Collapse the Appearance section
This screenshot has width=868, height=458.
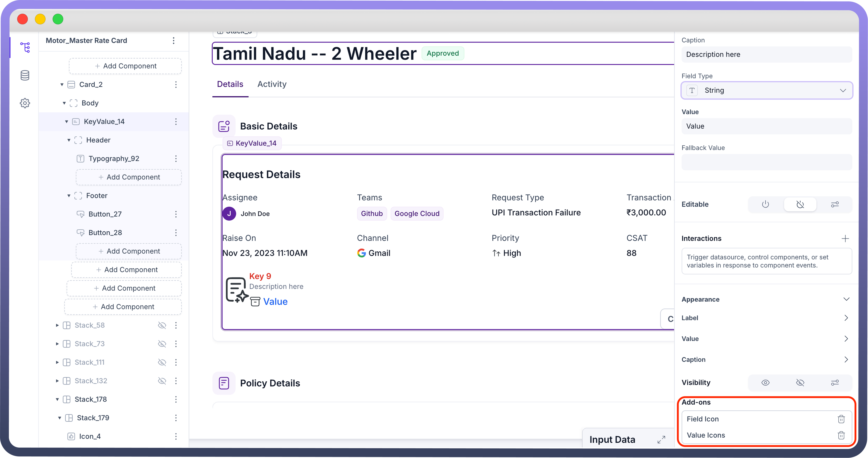coord(846,299)
